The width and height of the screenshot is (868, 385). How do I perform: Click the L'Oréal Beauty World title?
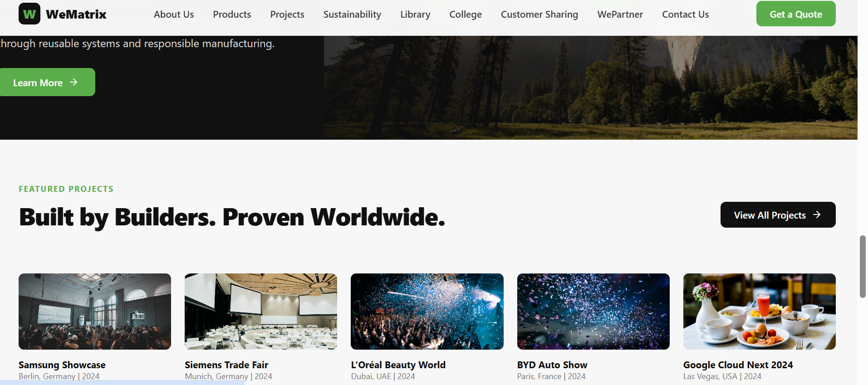click(x=398, y=365)
